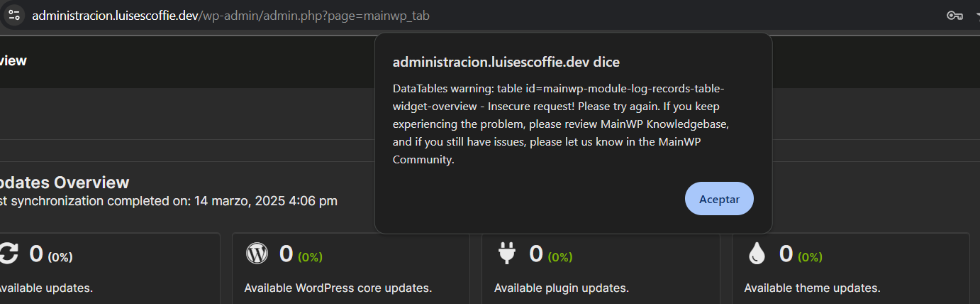The image size is (980, 304).
Task: Click the plugin updates green (0%) percentage
Action: tap(560, 257)
